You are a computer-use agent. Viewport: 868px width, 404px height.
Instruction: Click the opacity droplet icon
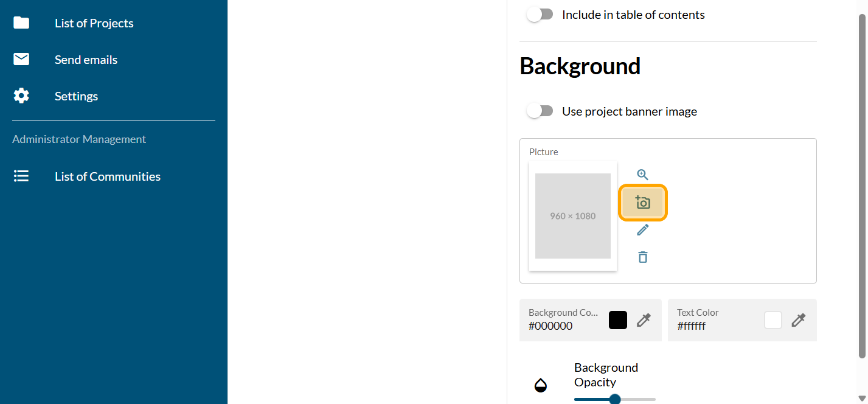click(540, 385)
